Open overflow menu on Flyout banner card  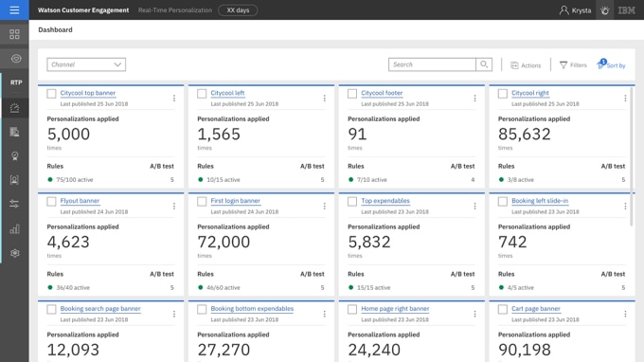coord(174,206)
